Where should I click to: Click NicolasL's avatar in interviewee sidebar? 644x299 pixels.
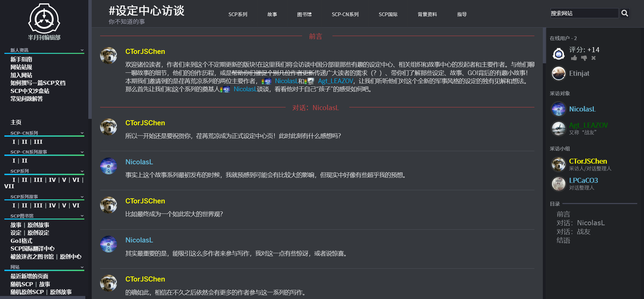[x=559, y=109]
